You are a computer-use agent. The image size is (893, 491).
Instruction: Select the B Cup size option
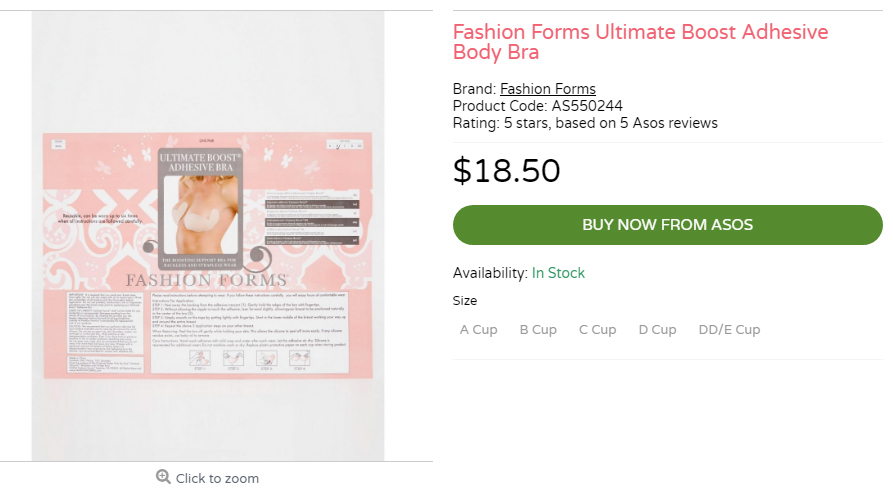click(538, 330)
